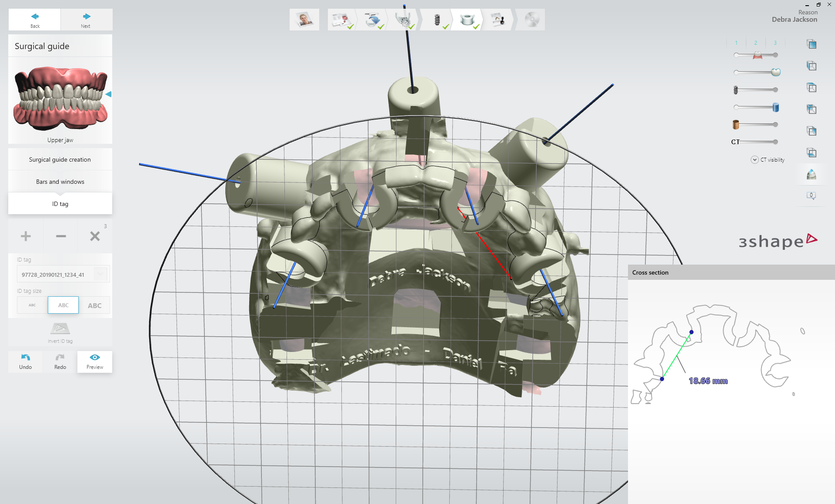
Task: Select visibility preset 3
Action: [775, 43]
